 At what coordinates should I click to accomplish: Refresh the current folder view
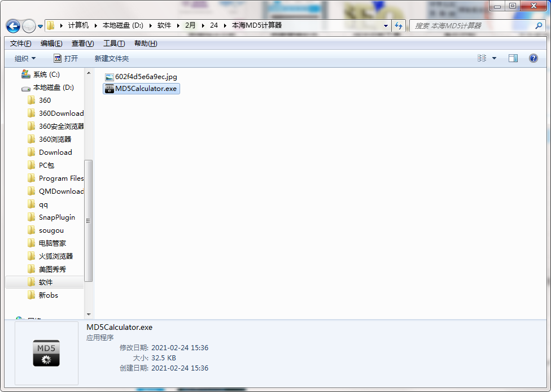pyautogui.click(x=398, y=25)
